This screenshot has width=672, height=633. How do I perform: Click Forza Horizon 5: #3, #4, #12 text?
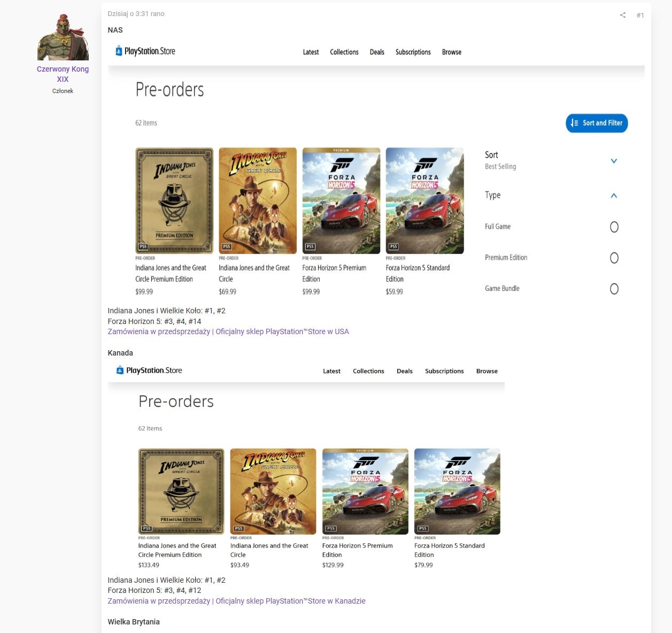pyautogui.click(x=155, y=590)
